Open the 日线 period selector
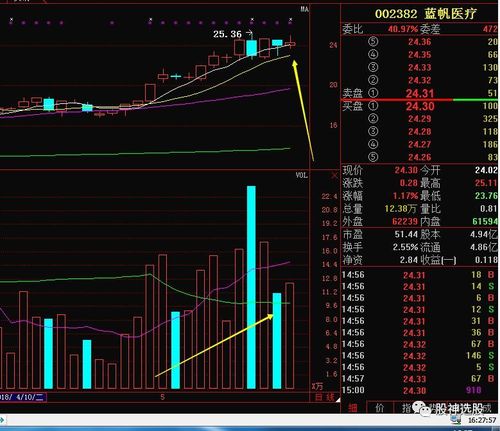 pos(325,397)
